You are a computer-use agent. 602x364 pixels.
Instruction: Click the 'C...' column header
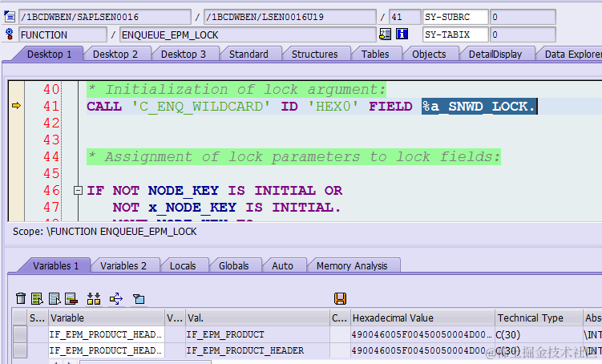click(340, 318)
